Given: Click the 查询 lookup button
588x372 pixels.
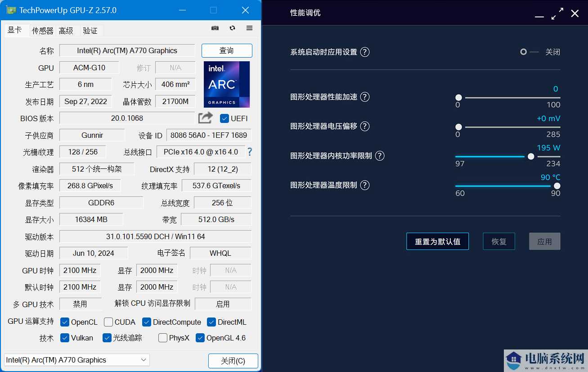Looking at the screenshot, I should point(227,50).
